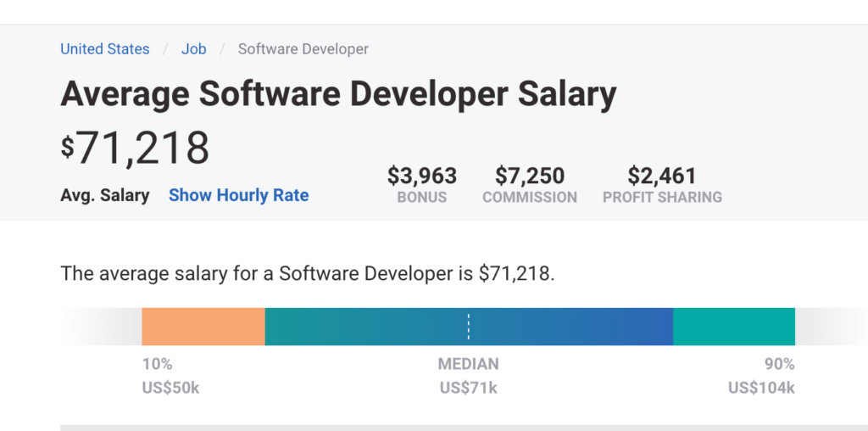Click the average salary summary sentence
This screenshot has width=868, height=431.
(x=307, y=273)
